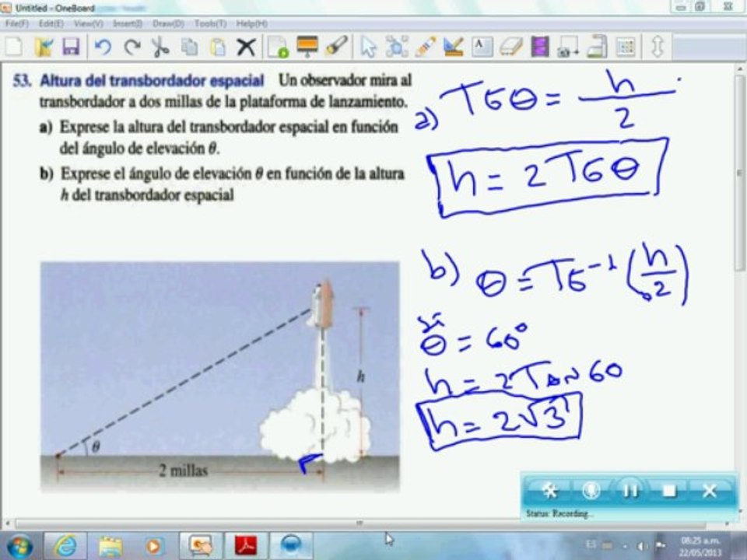Redo the last undone action
The height and width of the screenshot is (560, 747).
pos(132,47)
